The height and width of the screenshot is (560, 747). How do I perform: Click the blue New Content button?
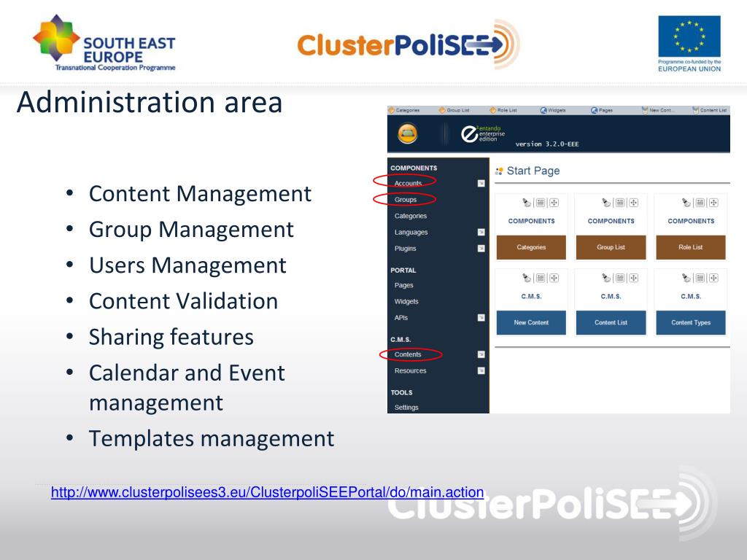(x=531, y=322)
